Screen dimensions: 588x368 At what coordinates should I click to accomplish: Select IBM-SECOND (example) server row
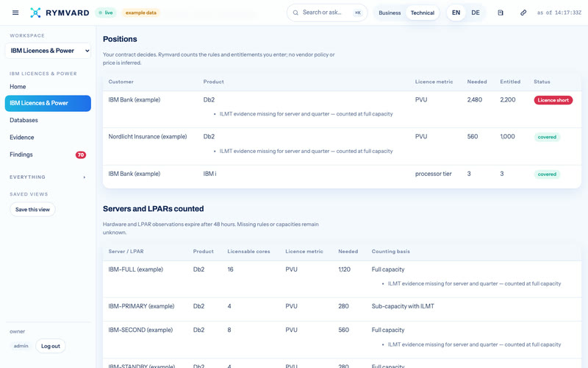coord(342,340)
